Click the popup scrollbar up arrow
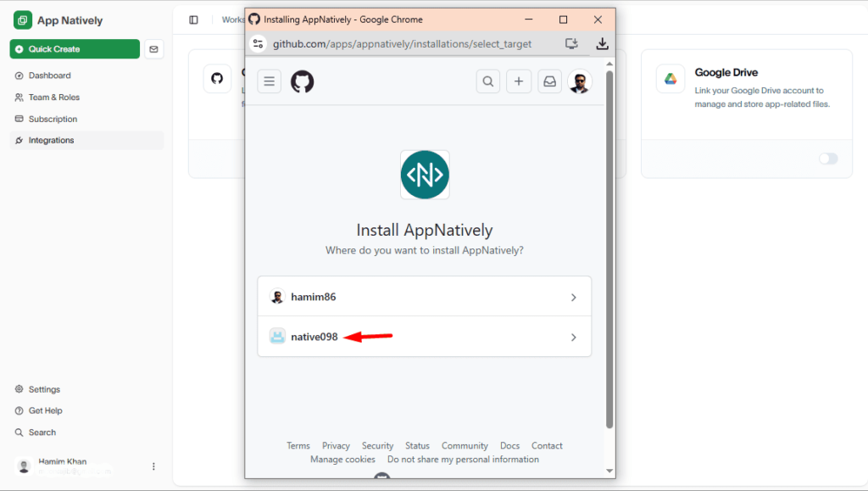The width and height of the screenshot is (868, 491). [609, 64]
